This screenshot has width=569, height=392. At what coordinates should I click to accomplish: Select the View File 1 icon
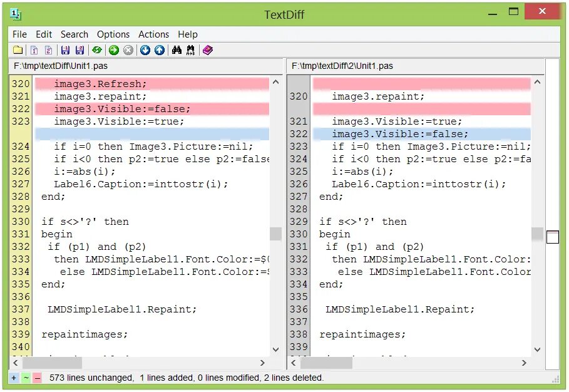(33, 49)
